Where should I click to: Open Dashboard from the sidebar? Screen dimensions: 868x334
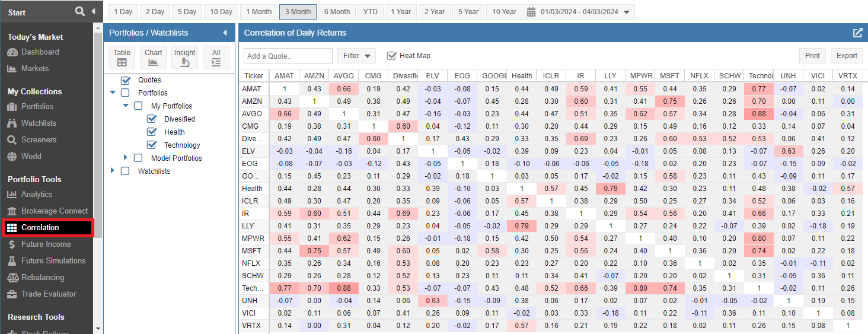click(40, 52)
